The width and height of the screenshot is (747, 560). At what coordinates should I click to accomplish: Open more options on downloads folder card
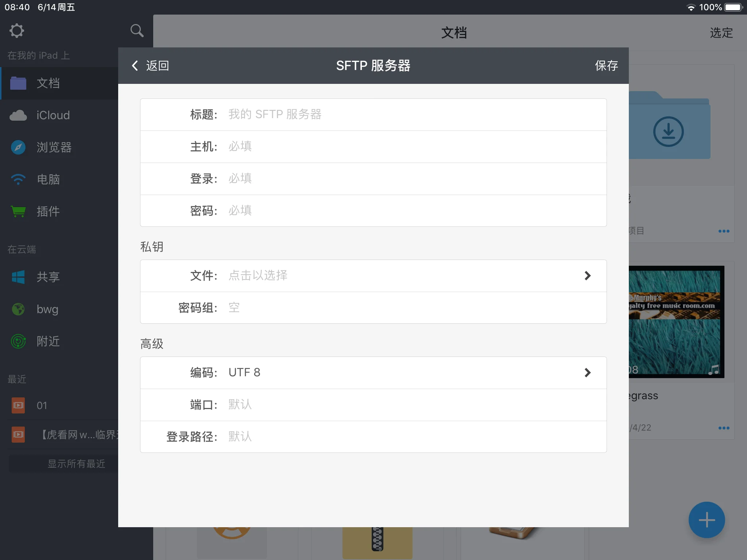[x=724, y=231]
